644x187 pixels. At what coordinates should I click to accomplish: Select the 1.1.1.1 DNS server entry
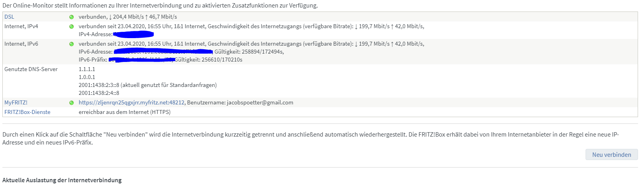(87, 69)
